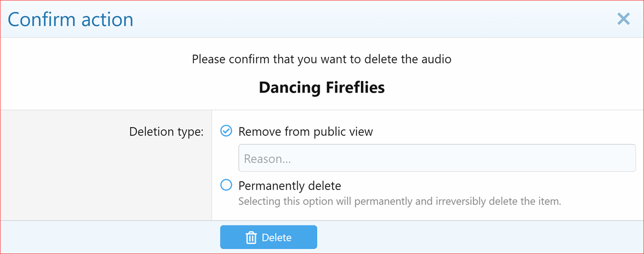Viewport: 644px width, 254px height.
Task: Choose the Permanently delete radio option
Action: coord(226,185)
